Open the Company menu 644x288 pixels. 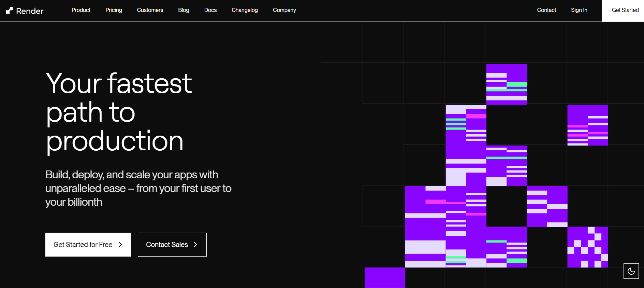[284, 10]
